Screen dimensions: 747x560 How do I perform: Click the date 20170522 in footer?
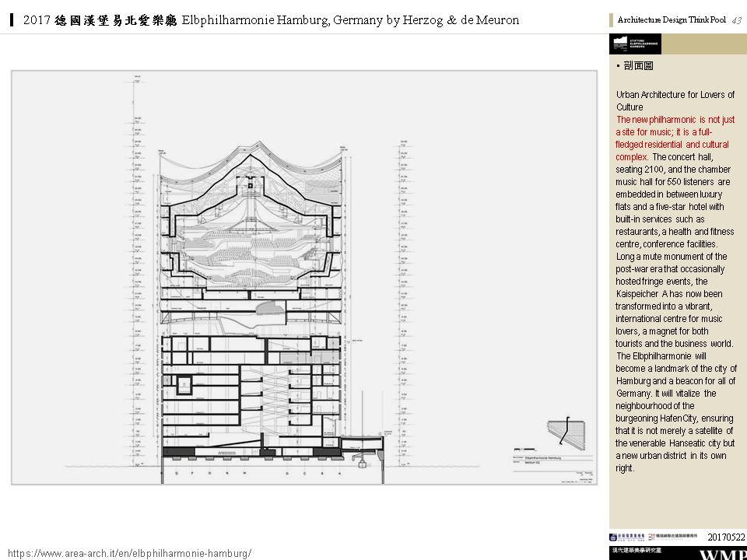coord(726,537)
